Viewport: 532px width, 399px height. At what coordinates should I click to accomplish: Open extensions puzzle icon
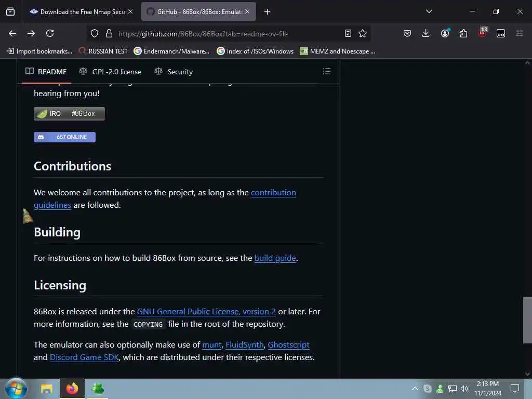pyautogui.click(x=463, y=33)
